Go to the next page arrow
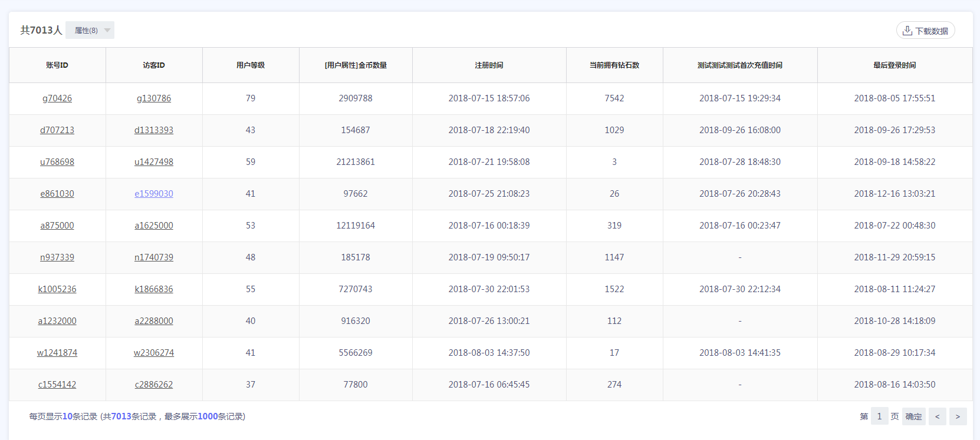The width and height of the screenshot is (980, 440). pos(958,416)
